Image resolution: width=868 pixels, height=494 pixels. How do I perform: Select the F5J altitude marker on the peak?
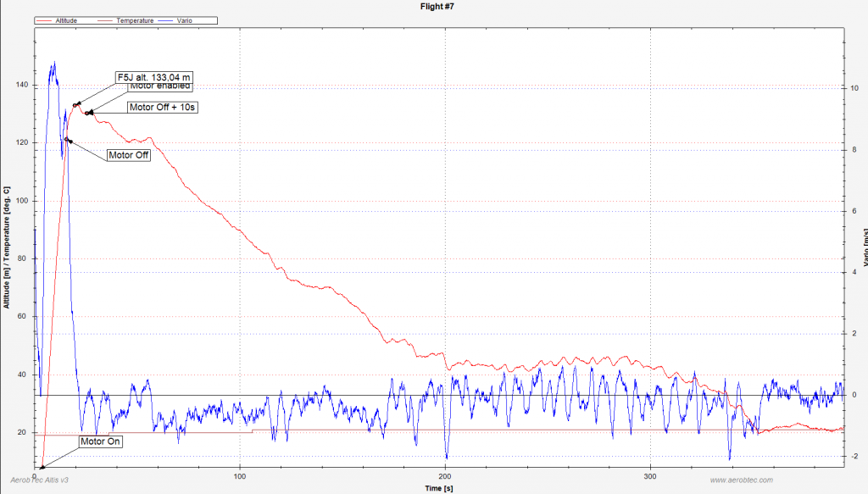click(76, 104)
